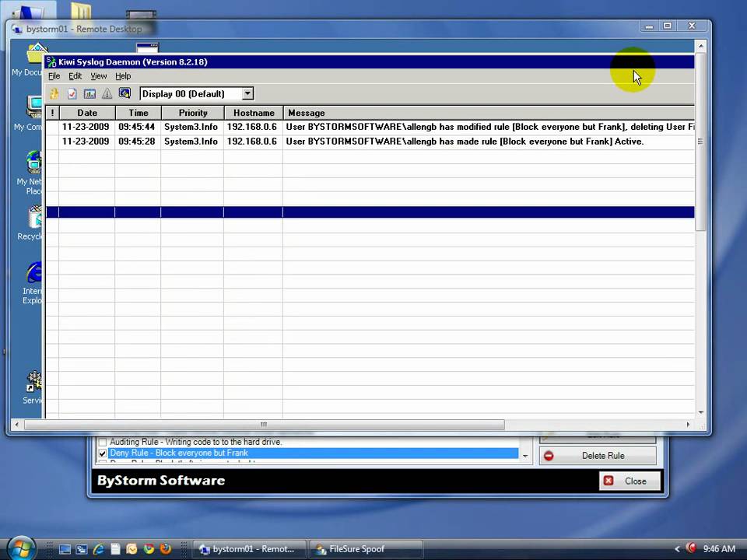Viewport: 747px width, 560px height.
Task: Open the Edit menu
Action: (75, 76)
